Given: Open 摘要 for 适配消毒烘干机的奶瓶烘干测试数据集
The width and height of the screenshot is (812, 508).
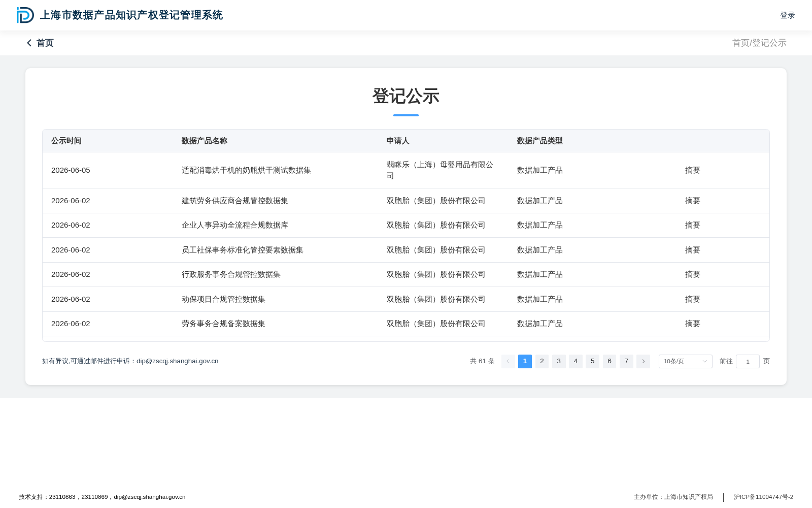Looking at the screenshot, I should 692,170.
